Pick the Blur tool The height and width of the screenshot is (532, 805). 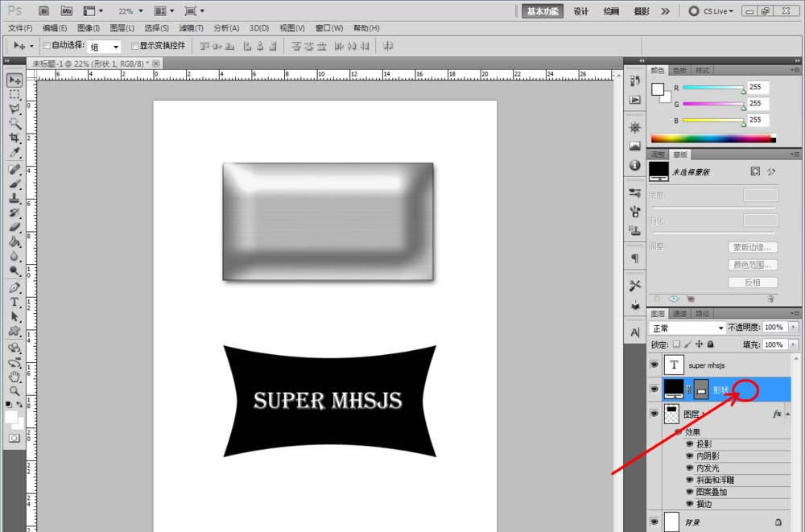[14, 256]
